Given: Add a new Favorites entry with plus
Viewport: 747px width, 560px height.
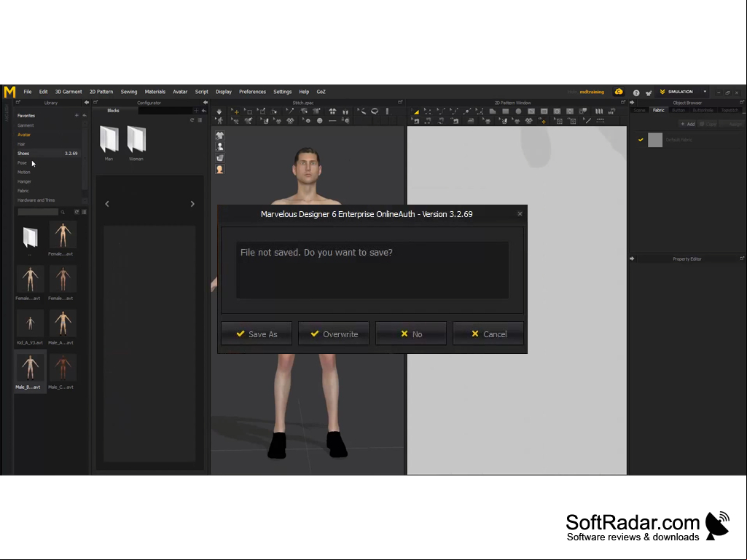Looking at the screenshot, I should (x=77, y=115).
